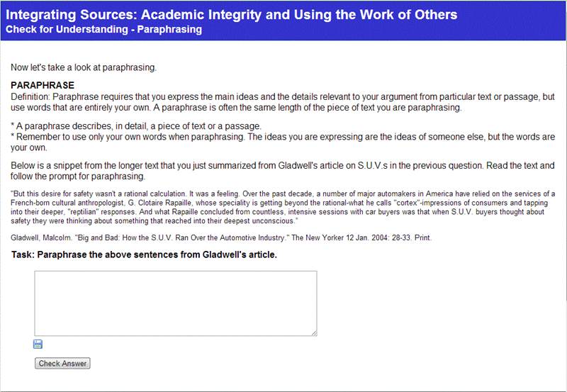
Task: Focus the paraphrase answer text box
Action: [176, 303]
